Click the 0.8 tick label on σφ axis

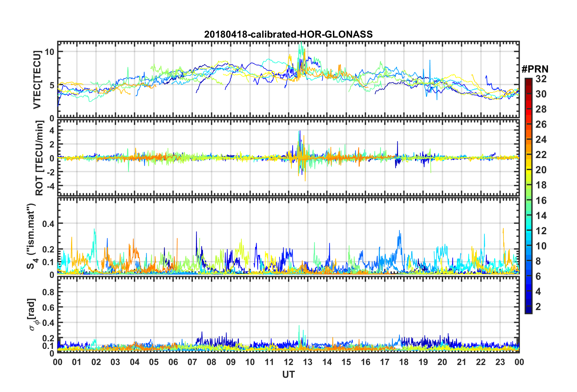click(48, 292)
